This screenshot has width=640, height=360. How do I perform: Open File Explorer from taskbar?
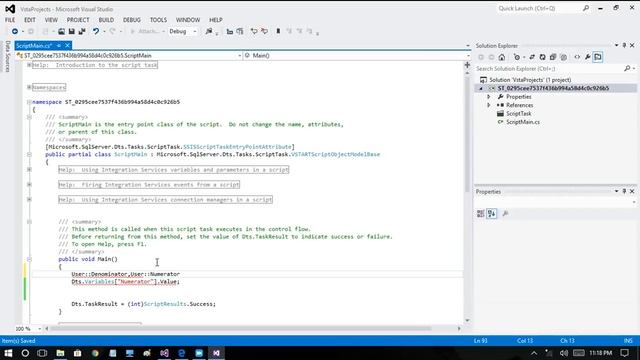(x=60, y=353)
